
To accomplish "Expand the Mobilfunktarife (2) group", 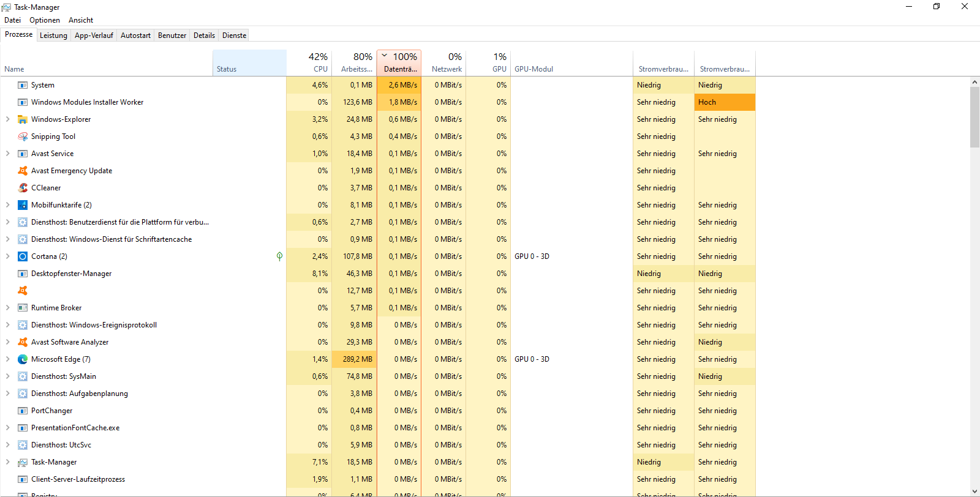I will [7, 205].
